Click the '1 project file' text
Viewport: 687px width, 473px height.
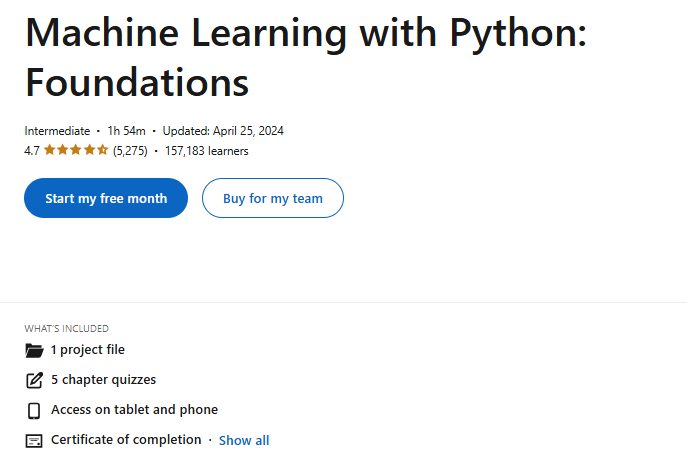tap(88, 349)
